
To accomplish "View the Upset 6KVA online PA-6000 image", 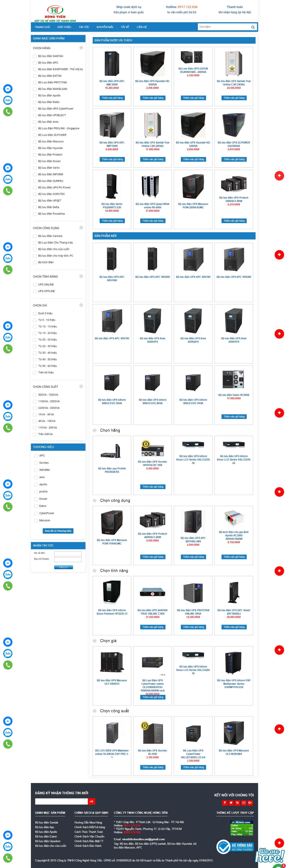I will click(152, 186).
